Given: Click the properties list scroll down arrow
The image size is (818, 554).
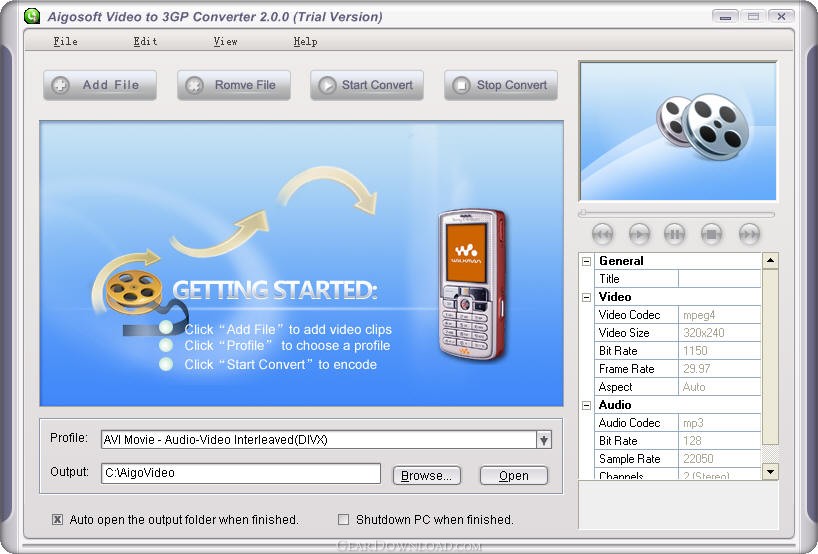Looking at the screenshot, I should tap(770, 472).
